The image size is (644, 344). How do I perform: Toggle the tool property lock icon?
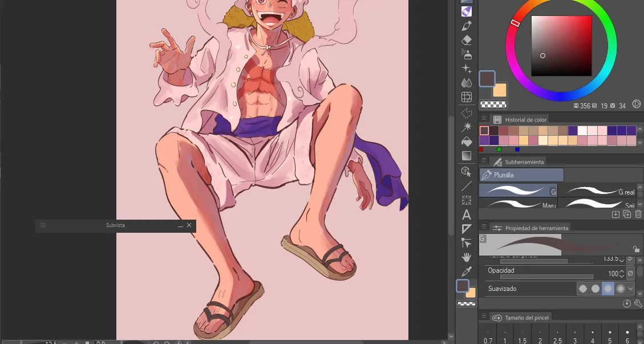(x=636, y=249)
